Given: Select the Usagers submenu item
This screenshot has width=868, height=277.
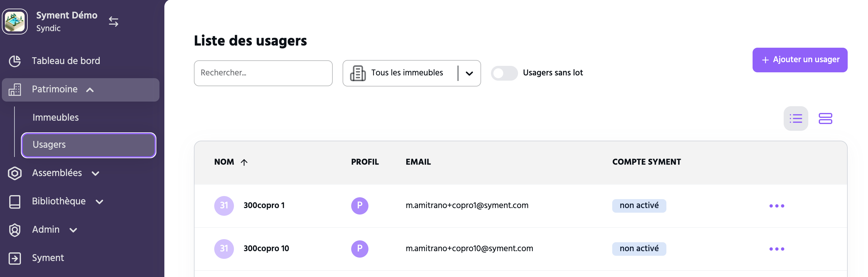Looking at the screenshot, I should 89,145.
